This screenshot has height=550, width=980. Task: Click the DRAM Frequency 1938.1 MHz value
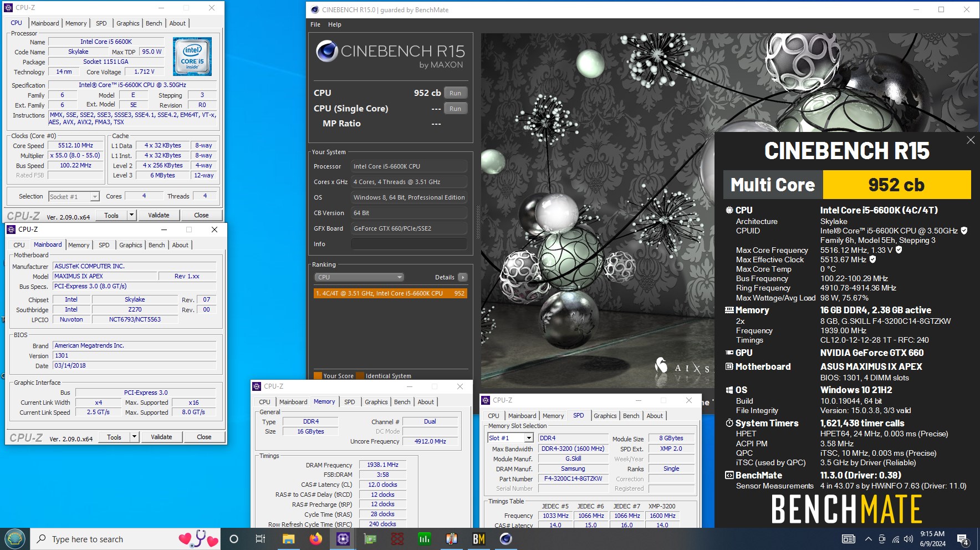pos(382,465)
